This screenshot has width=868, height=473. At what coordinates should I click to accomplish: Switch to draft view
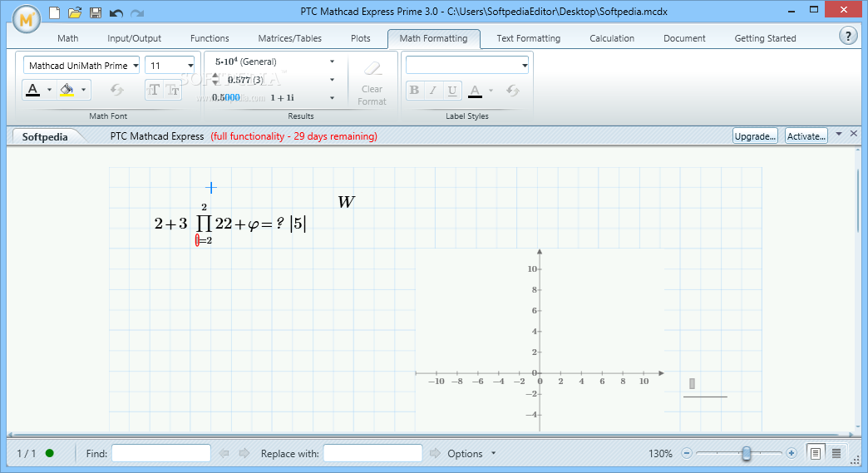coord(836,453)
